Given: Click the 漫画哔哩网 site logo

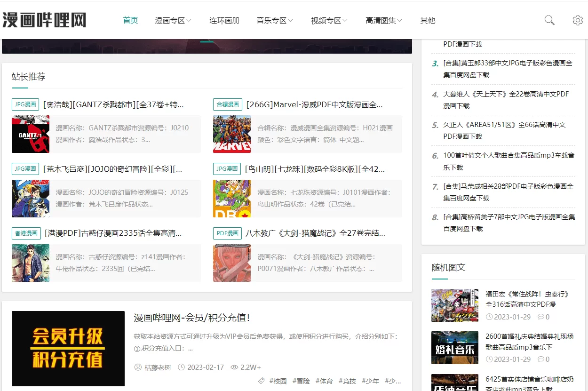Looking at the screenshot, I should click(x=44, y=20).
